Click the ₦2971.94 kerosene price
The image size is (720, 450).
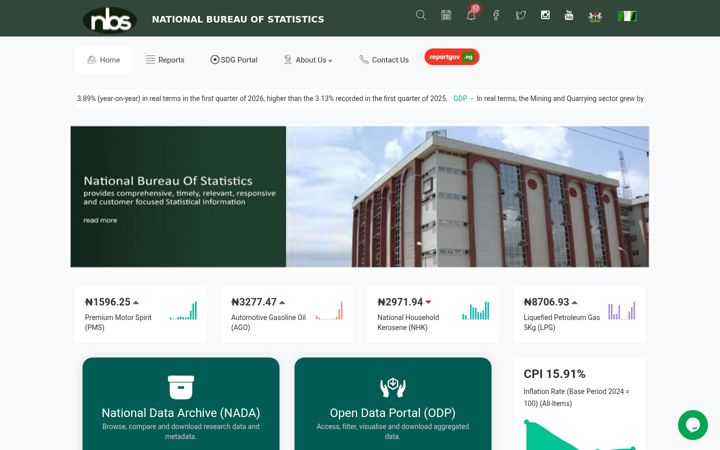point(400,302)
